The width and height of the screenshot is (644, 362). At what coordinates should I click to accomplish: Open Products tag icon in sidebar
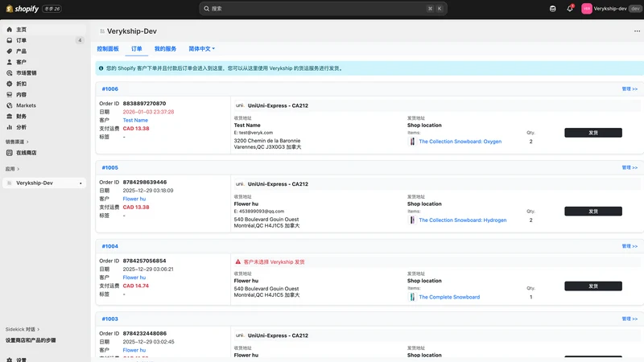point(10,51)
